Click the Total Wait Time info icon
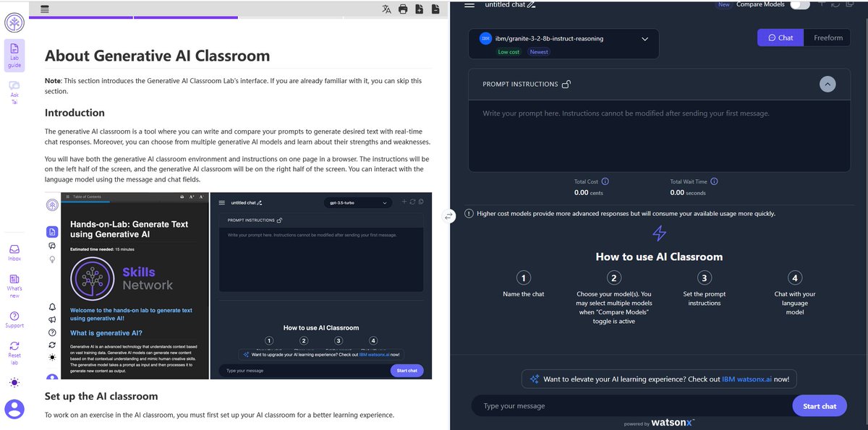Viewport: 868px width, 430px height. [x=715, y=181]
